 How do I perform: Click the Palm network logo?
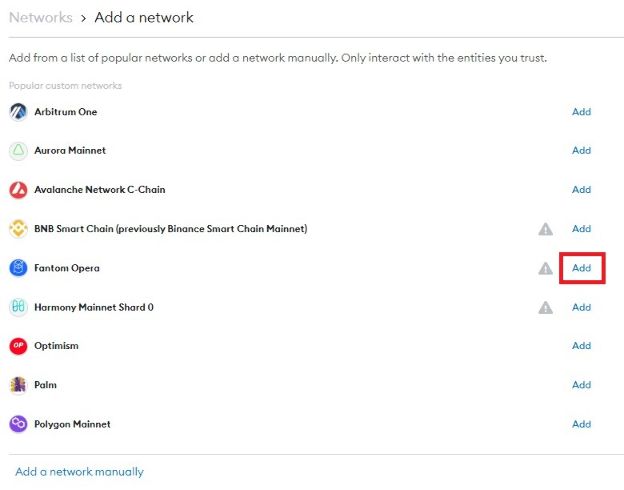pos(18,385)
